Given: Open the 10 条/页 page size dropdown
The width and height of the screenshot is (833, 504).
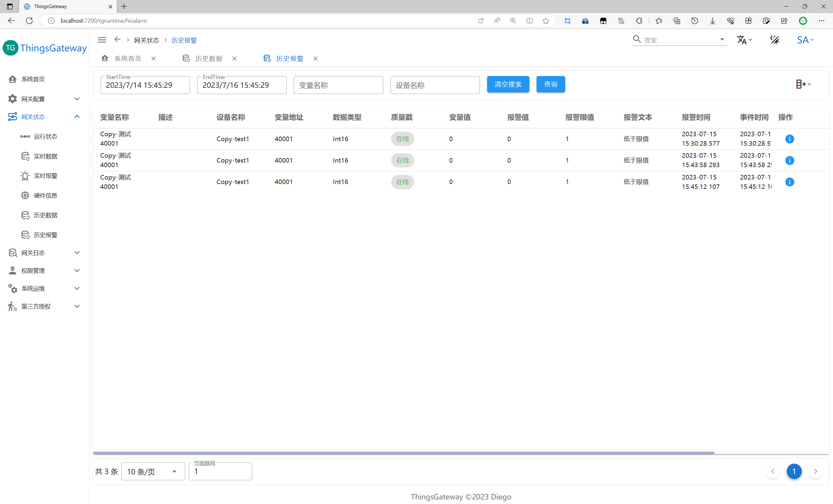Looking at the screenshot, I should coord(153,471).
